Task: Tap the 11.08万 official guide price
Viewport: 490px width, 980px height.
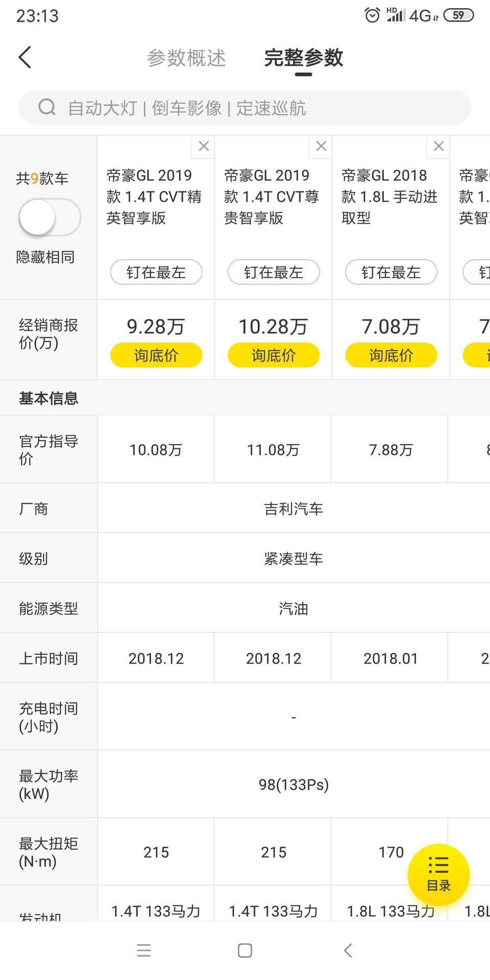Action: pos(273,450)
